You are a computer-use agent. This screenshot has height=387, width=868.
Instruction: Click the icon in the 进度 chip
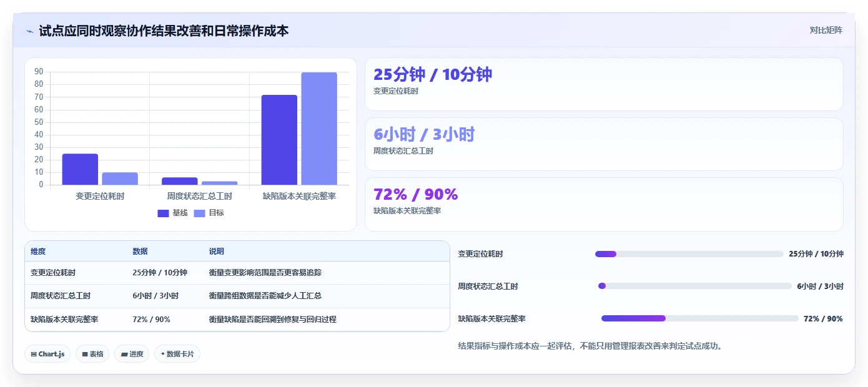point(124,354)
